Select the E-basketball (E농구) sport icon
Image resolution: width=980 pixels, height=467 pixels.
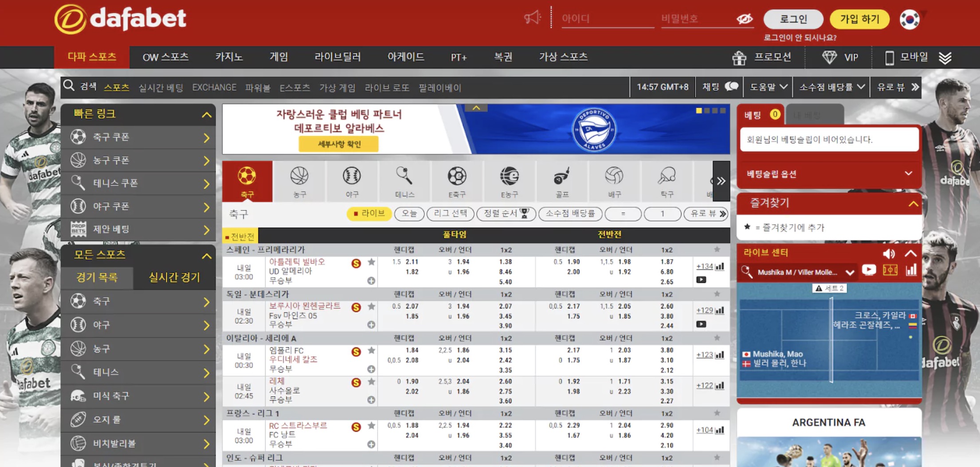[509, 181]
